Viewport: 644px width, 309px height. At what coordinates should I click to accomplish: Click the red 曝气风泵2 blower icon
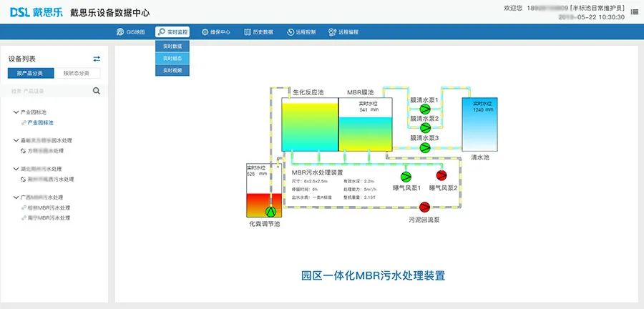tap(441, 177)
